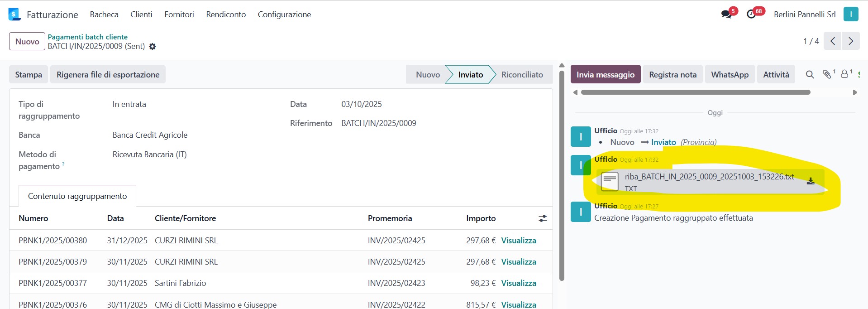868x309 pixels.
Task: Open the chat messages icon
Action: [x=727, y=14]
